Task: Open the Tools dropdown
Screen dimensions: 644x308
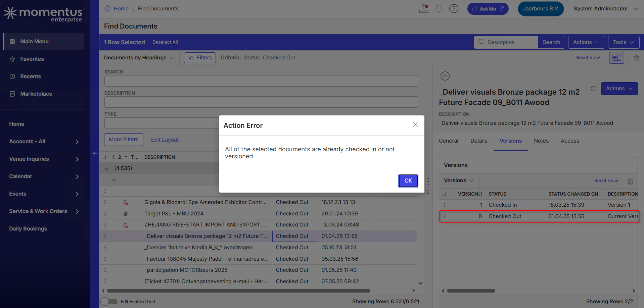Action: point(624,42)
